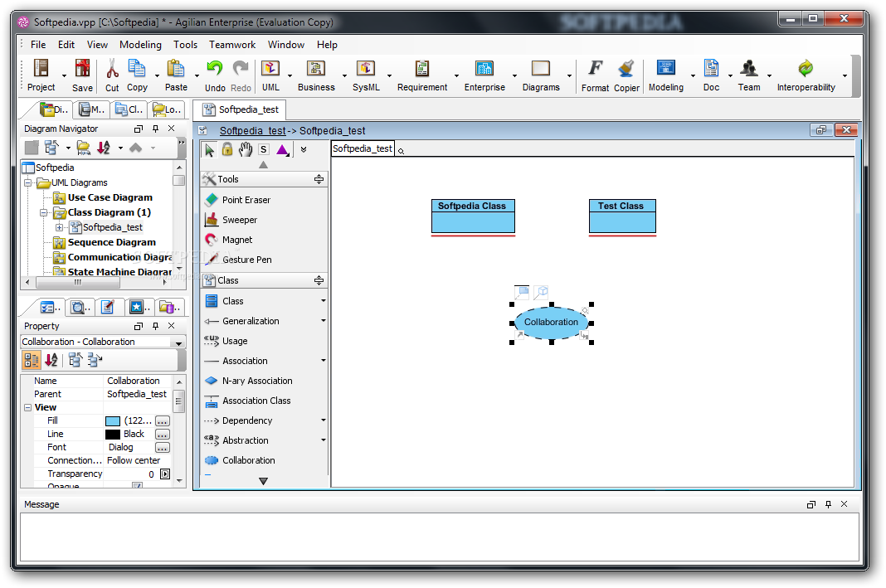Open the Doc toolbar icon
Image resolution: width=886 pixels, height=588 pixels.
coord(711,75)
